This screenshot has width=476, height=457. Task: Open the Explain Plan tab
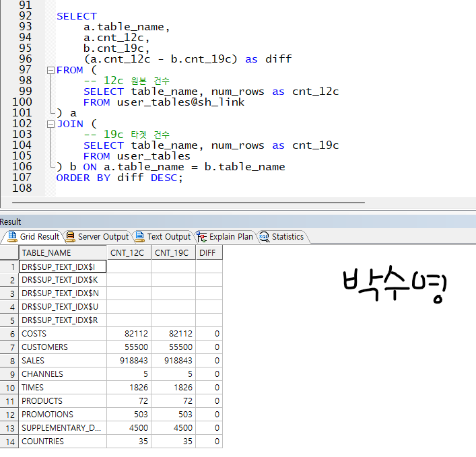(231, 237)
